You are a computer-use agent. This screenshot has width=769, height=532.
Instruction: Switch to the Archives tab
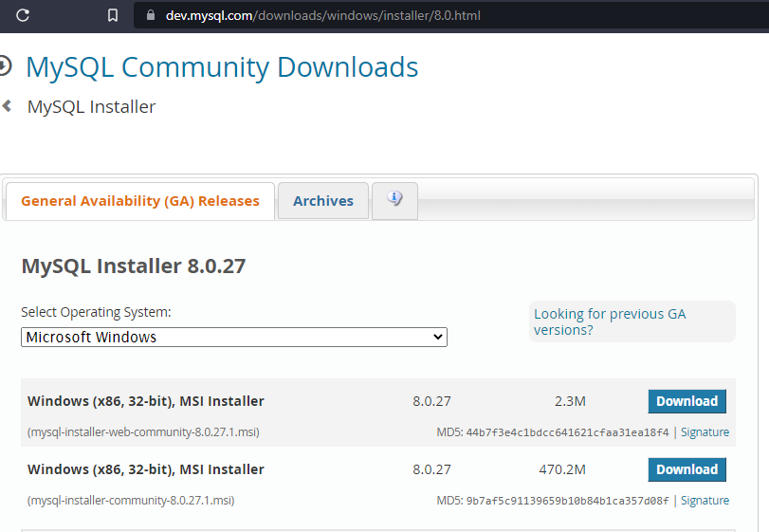tap(323, 201)
